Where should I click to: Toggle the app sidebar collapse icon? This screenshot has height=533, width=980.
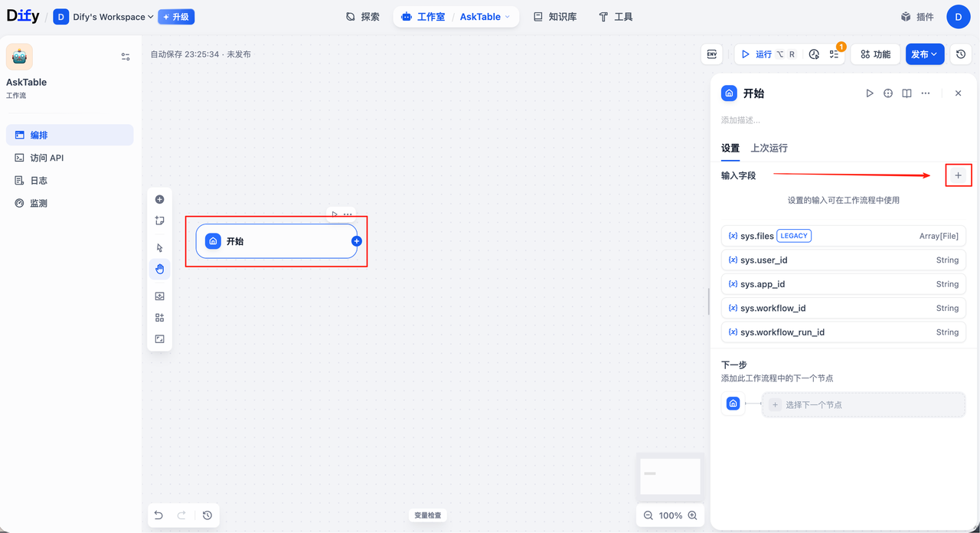click(x=126, y=57)
